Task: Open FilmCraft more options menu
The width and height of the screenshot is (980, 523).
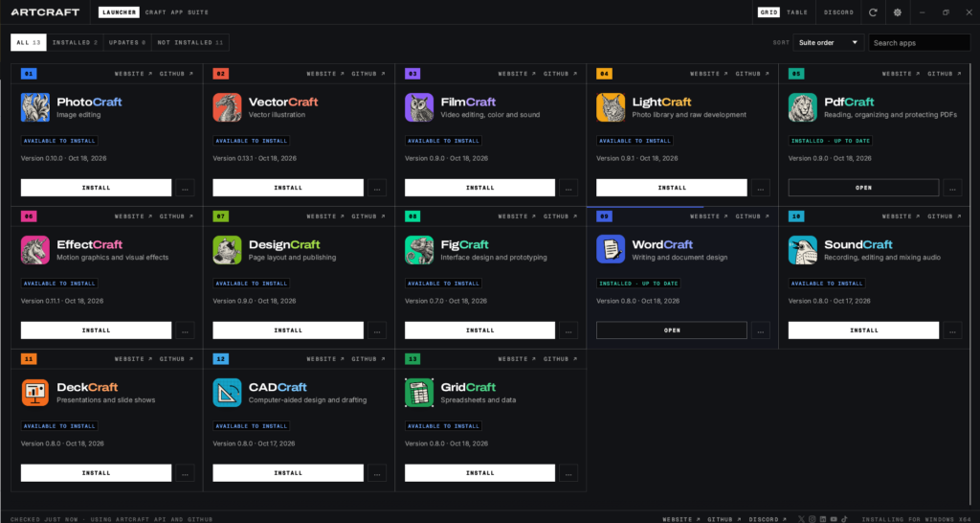Action: point(568,188)
